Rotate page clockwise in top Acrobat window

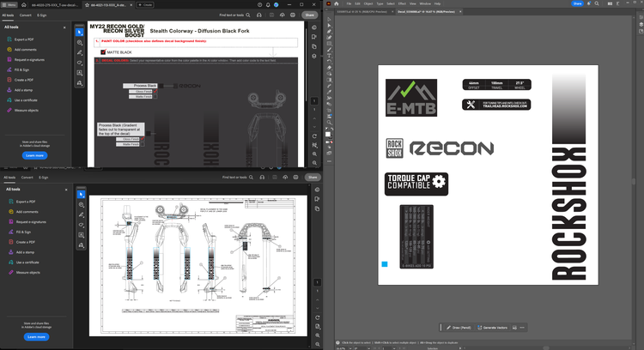click(314, 136)
